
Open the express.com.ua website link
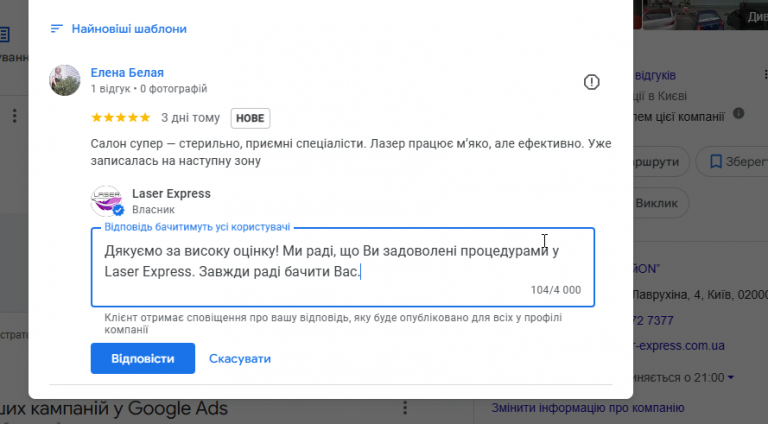[679, 345]
